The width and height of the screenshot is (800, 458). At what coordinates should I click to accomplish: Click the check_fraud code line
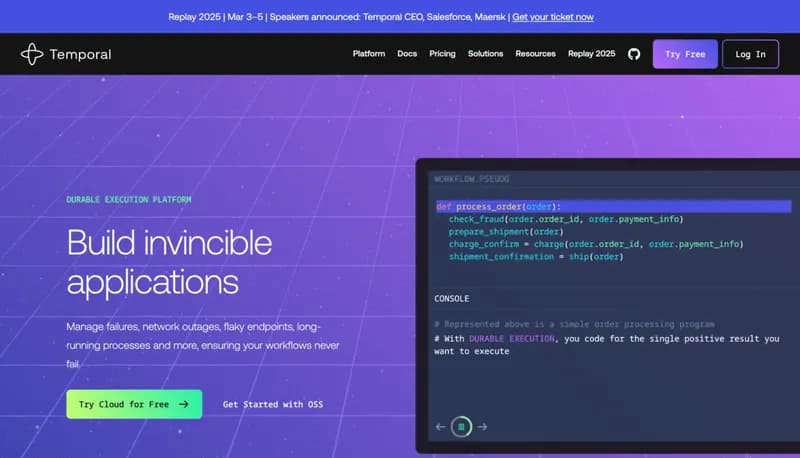(x=566, y=219)
